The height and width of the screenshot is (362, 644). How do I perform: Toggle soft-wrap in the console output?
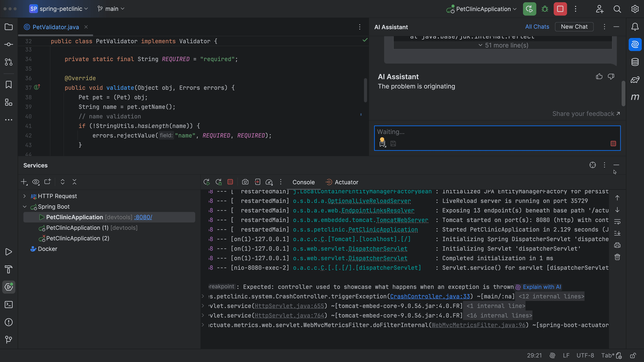click(617, 222)
